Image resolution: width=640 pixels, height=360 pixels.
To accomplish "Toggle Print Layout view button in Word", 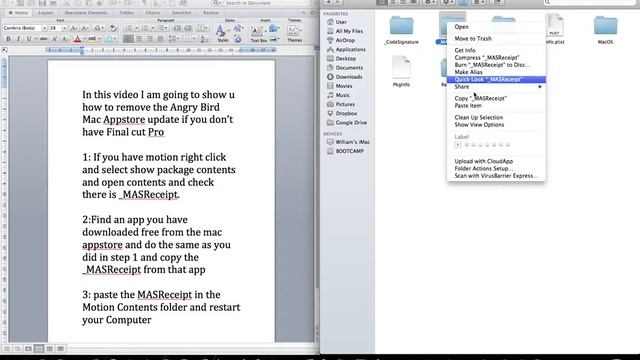I will click(x=39, y=349).
